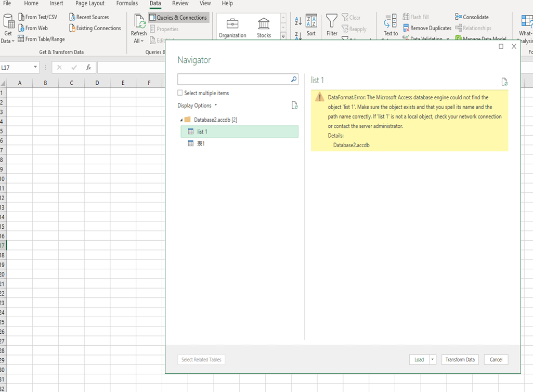Open Text to Columns wizard
The image size is (533, 392).
click(x=391, y=25)
